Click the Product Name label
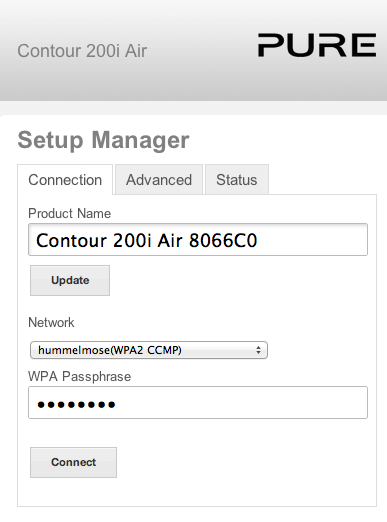This screenshot has height=522, width=387. coord(69,213)
